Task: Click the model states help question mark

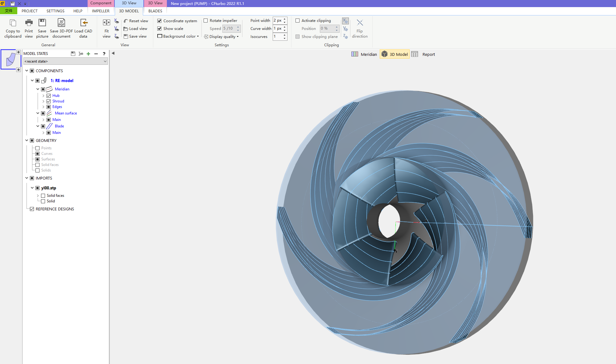Action: (x=104, y=54)
